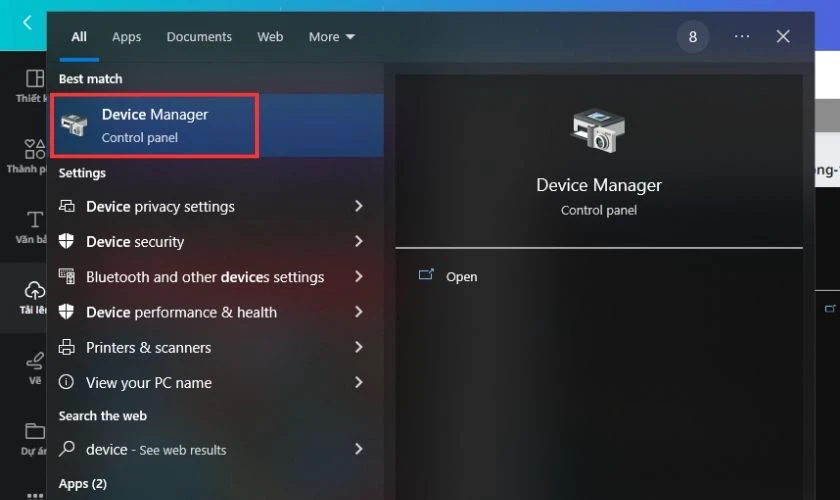840x500 pixels.
Task: Open Device performance & health
Action: [215, 312]
